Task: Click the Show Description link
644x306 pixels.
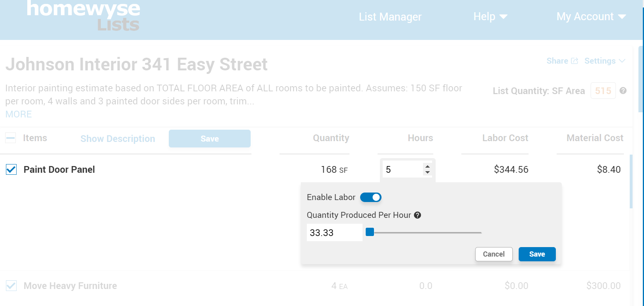Action: pyautogui.click(x=118, y=139)
